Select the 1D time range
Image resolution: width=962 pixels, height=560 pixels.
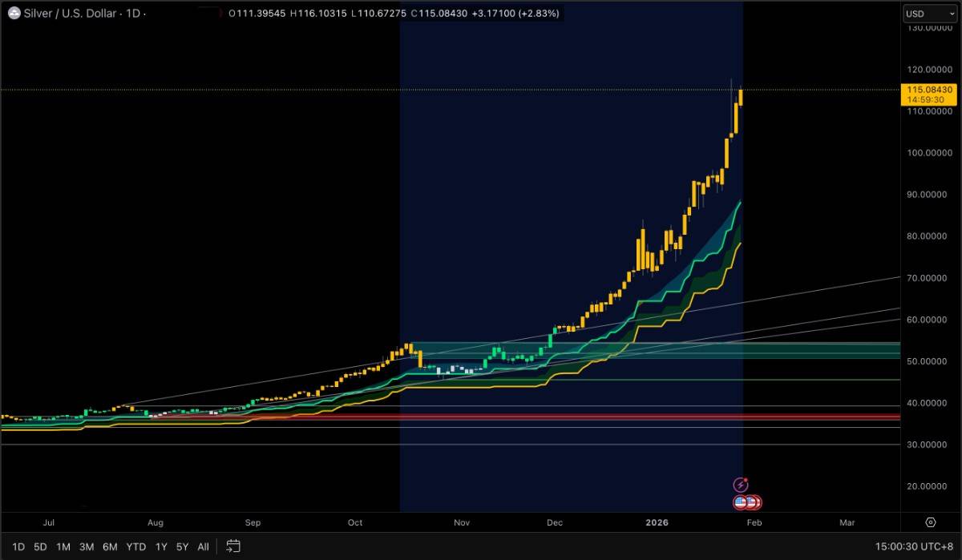18,547
